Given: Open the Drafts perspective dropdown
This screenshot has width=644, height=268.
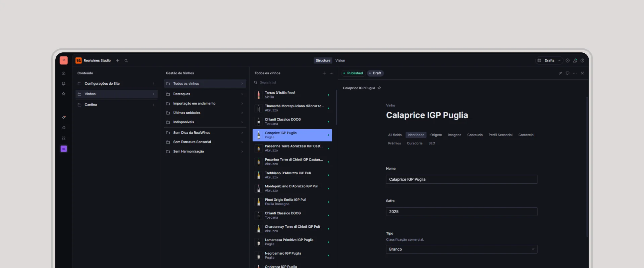Looking at the screenshot, I should [x=549, y=61].
